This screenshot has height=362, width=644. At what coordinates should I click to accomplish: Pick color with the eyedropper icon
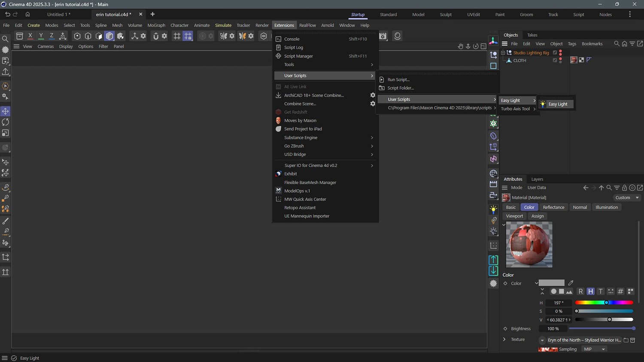571,283
